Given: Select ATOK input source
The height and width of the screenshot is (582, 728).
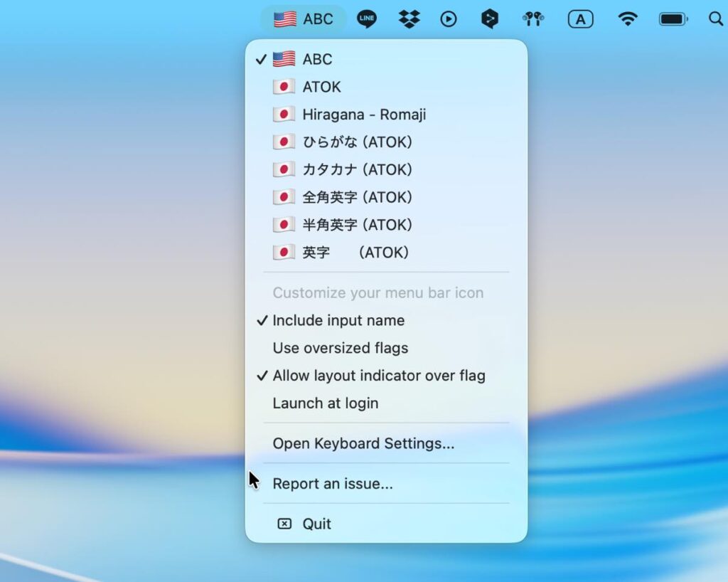Looking at the screenshot, I should [x=321, y=87].
